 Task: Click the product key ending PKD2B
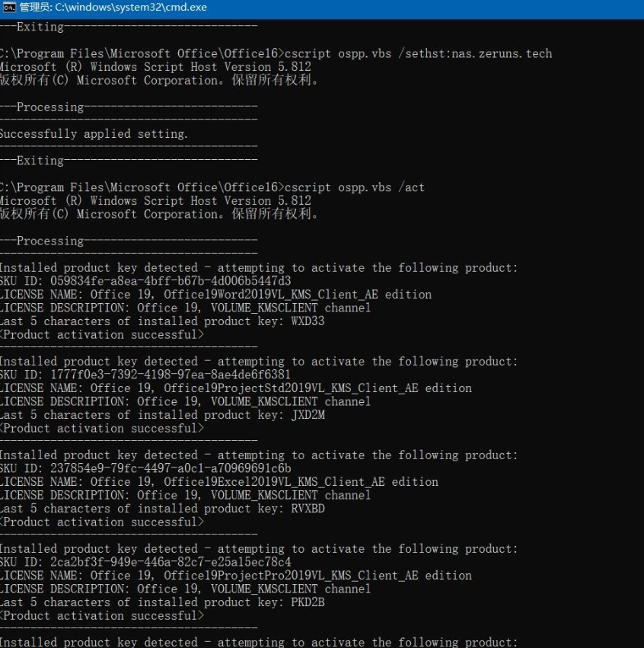pos(308,602)
